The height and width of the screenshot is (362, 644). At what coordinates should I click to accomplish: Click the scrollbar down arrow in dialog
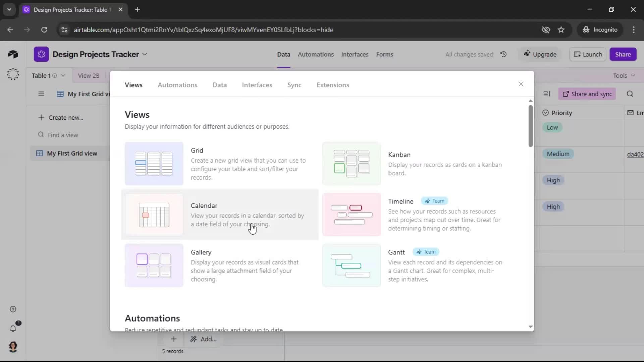coord(530,327)
